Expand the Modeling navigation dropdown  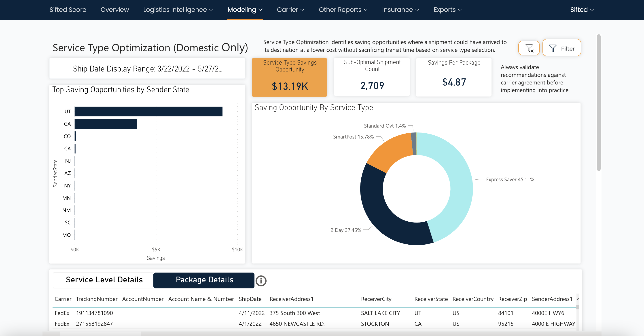tap(245, 10)
